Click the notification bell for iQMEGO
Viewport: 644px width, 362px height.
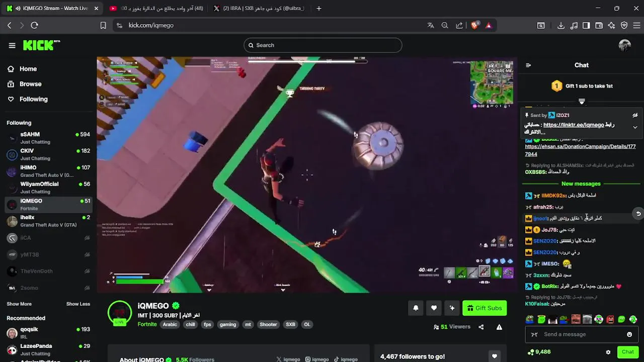tap(416, 308)
